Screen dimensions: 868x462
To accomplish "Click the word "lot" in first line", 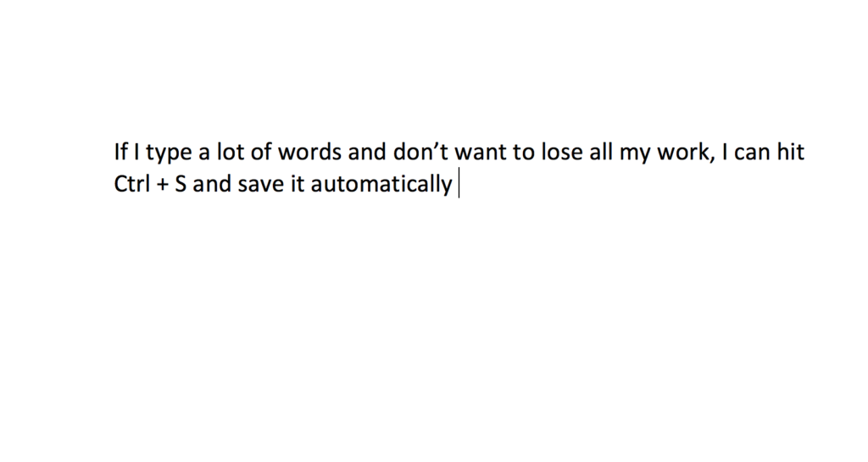I will coord(231,152).
